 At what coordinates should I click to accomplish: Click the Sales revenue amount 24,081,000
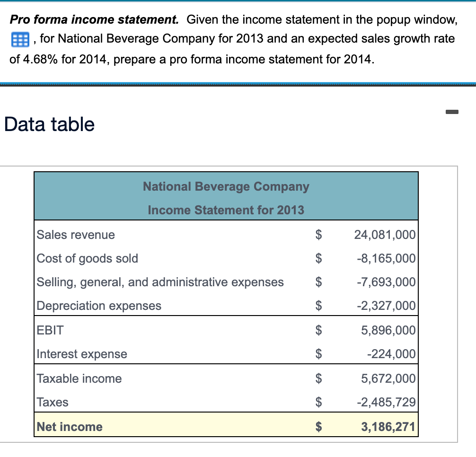point(384,235)
